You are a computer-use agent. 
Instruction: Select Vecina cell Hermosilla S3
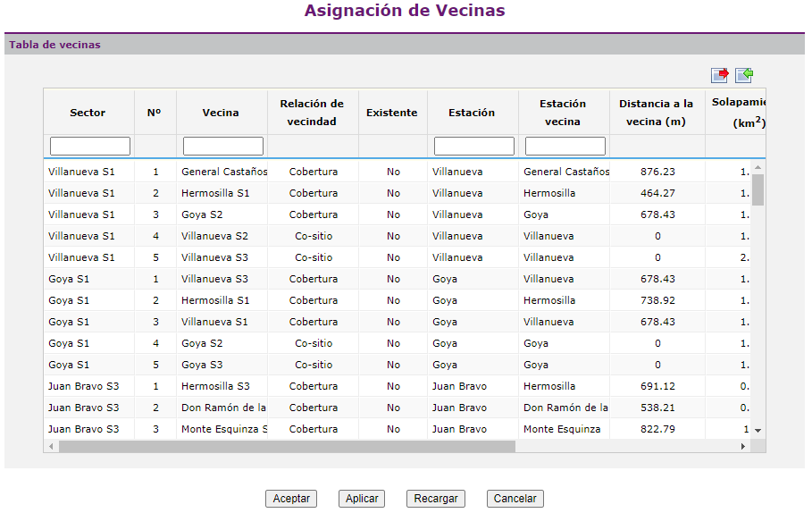pyautogui.click(x=215, y=386)
